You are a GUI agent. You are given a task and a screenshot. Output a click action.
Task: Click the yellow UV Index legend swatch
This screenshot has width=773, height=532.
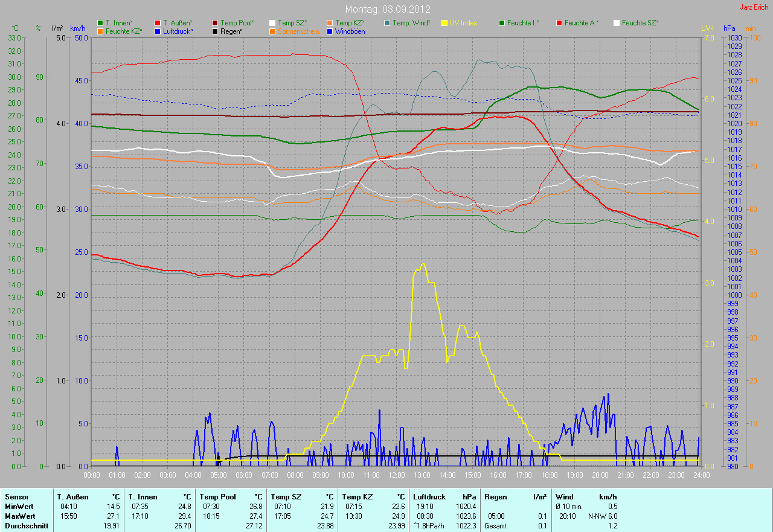[444, 23]
